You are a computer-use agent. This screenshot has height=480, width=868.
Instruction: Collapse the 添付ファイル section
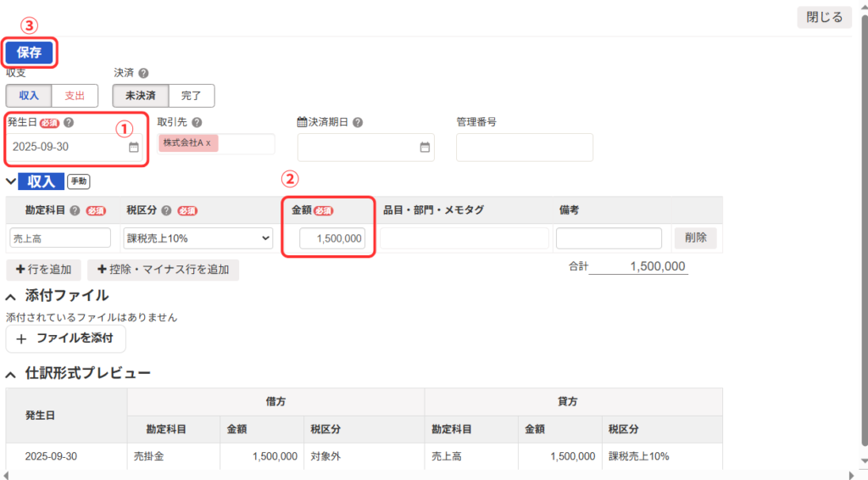11,296
